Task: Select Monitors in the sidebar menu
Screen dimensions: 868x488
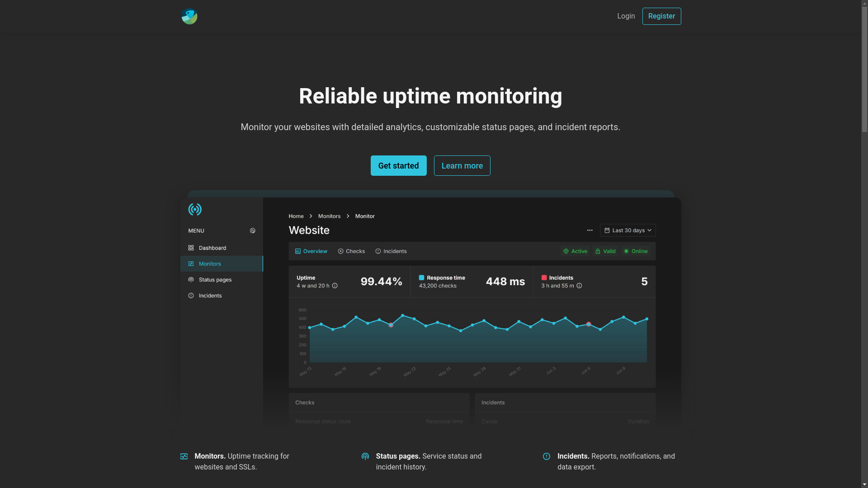Action: pyautogui.click(x=222, y=263)
